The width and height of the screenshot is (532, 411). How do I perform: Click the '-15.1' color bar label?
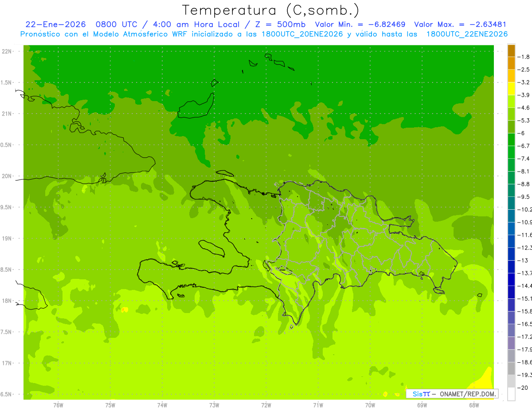525,298
